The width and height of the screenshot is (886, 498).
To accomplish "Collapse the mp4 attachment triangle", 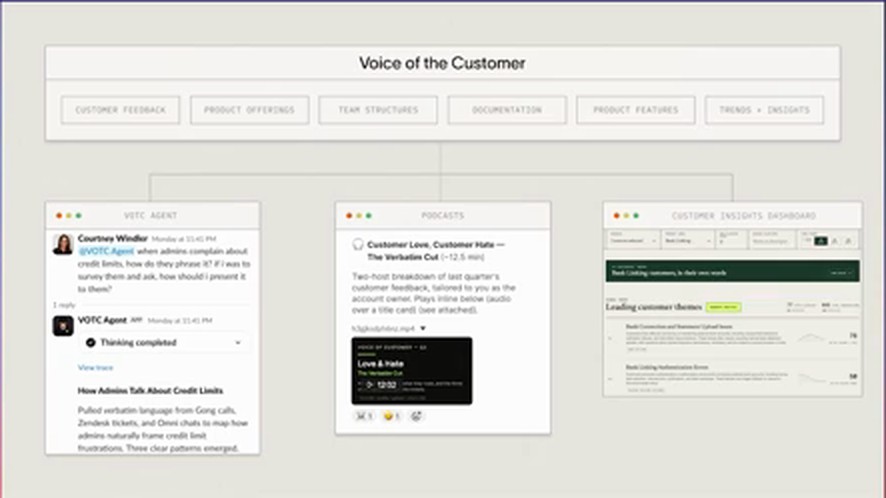I will (x=423, y=328).
